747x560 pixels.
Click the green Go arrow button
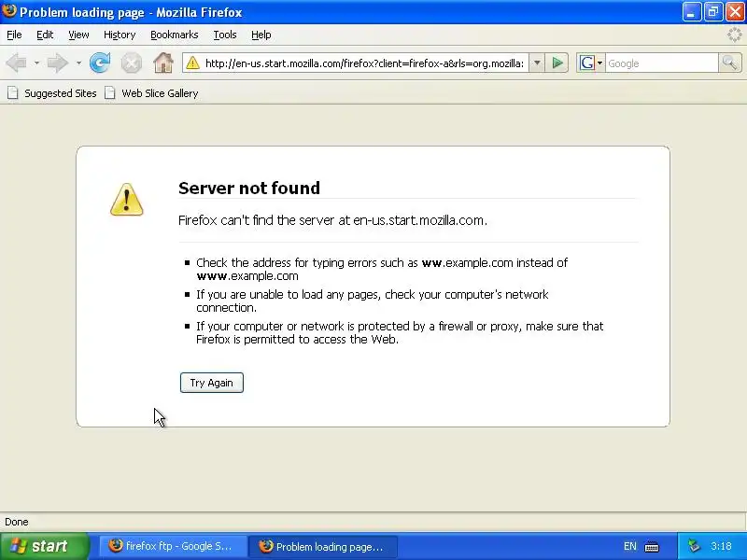click(557, 63)
